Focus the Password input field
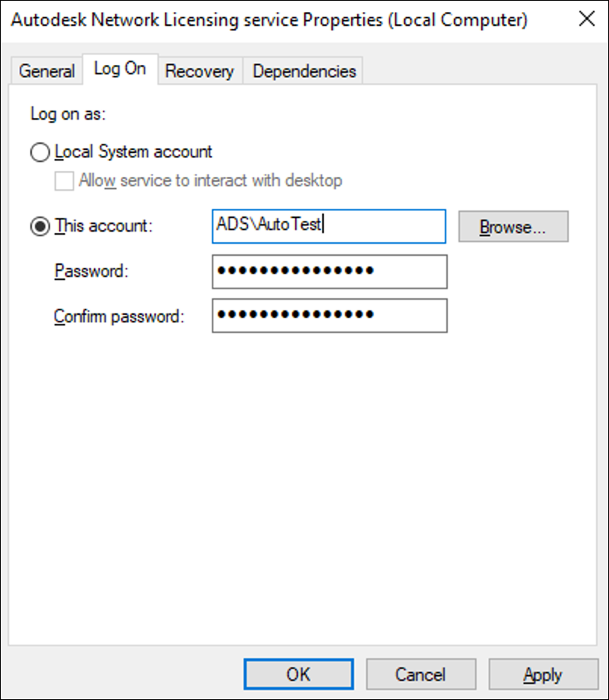Image resolution: width=609 pixels, height=700 pixels. coord(329,272)
